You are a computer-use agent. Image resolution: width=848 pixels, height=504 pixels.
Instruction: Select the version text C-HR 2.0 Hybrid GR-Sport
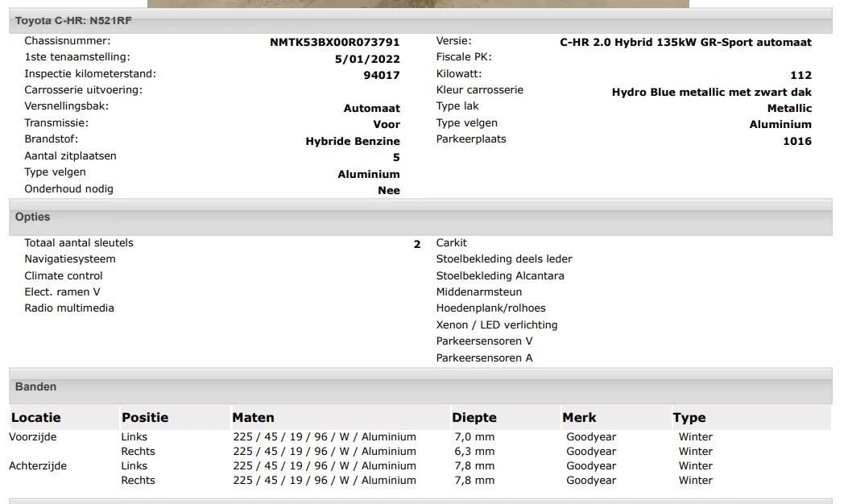coord(685,43)
